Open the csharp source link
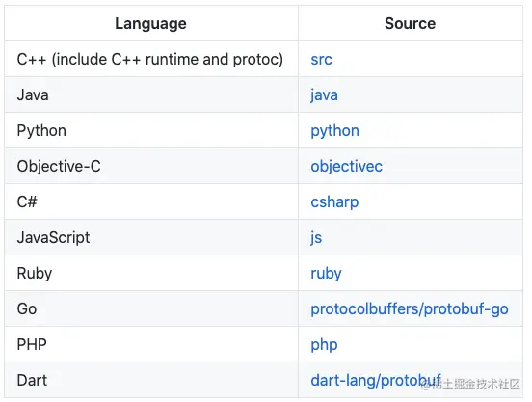The height and width of the screenshot is (402, 532). pos(334,202)
